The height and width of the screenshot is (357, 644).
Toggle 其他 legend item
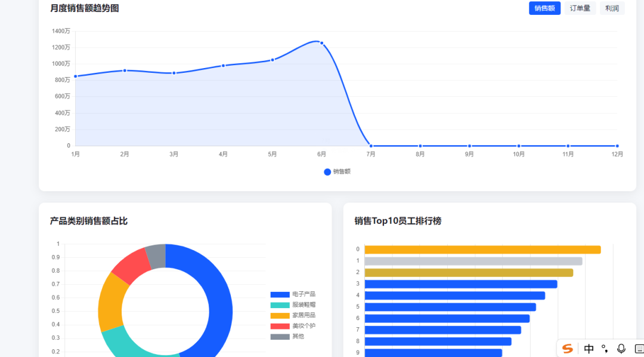click(x=287, y=337)
